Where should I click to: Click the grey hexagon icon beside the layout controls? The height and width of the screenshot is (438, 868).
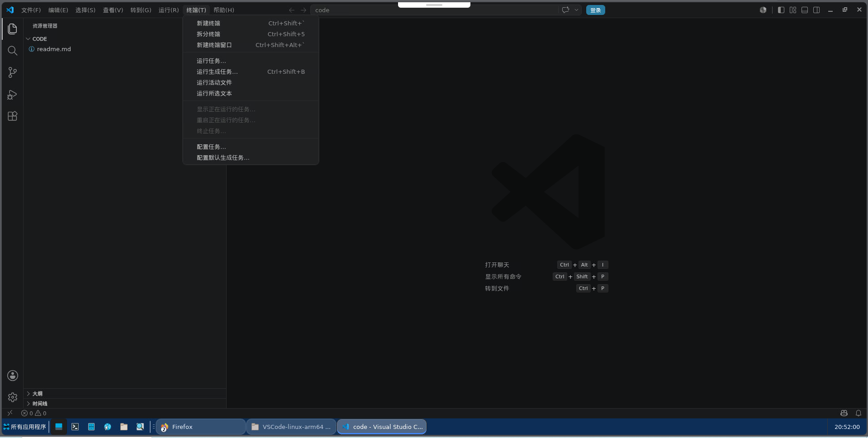(763, 10)
